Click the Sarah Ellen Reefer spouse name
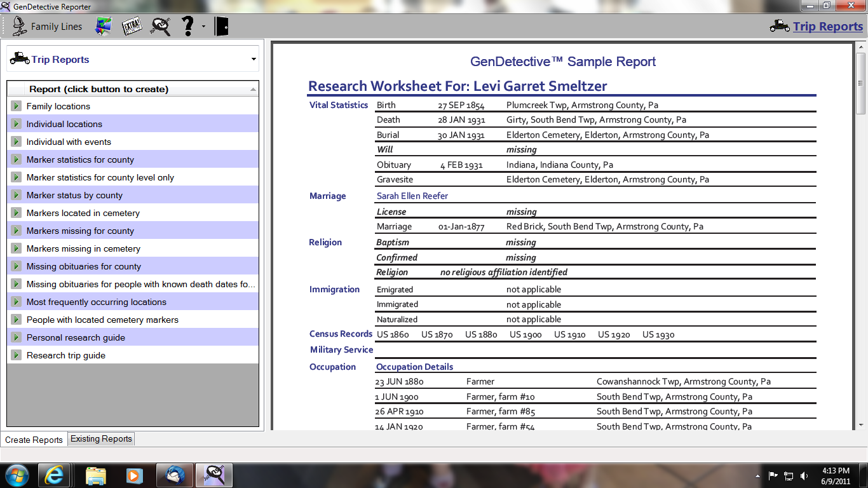 tap(412, 196)
